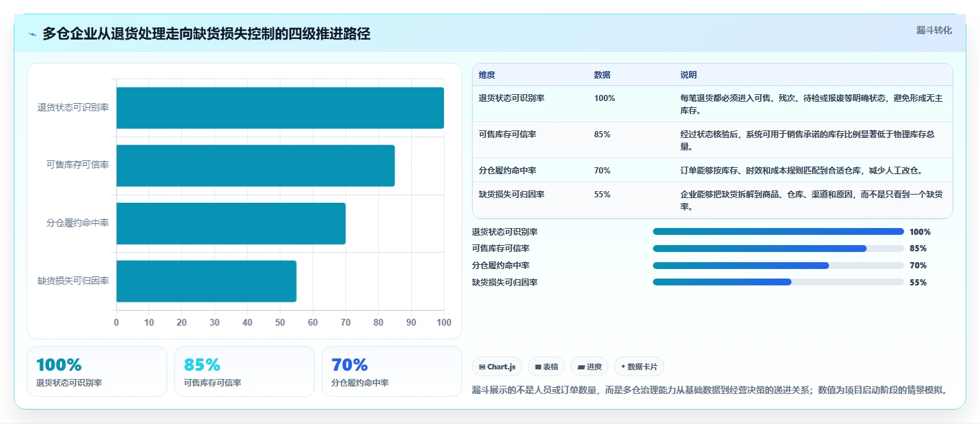Click the lightning icon beside the page title
The width and height of the screenshot is (980, 424).
click(32, 34)
